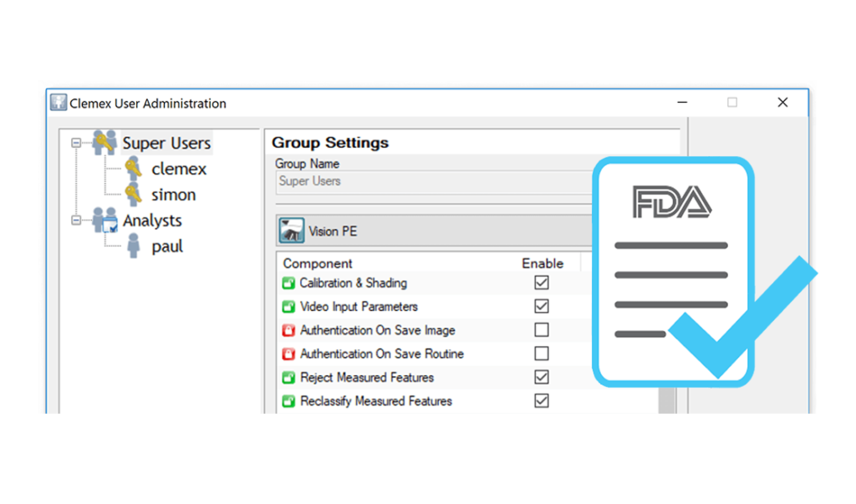Click the Authentication On Save Image label
Image resolution: width=856 pixels, height=504 pixels.
[377, 330]
